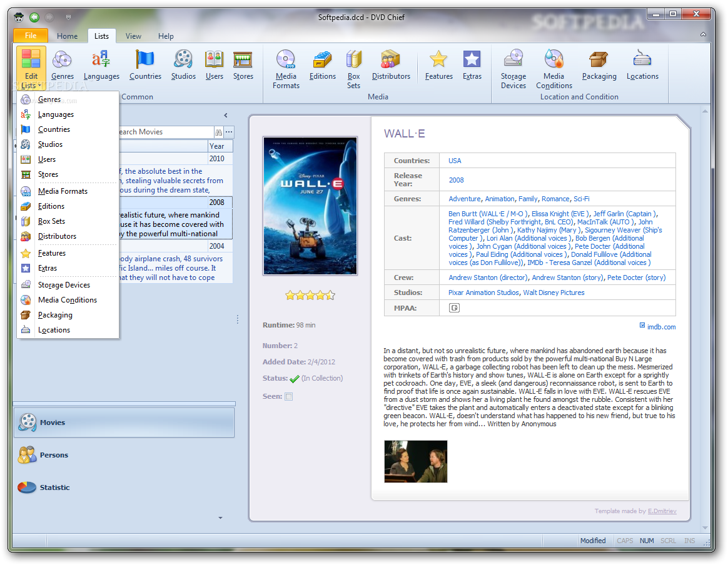Open the Users list in the ribbon

pyautogui.click(x=214, y=65)
